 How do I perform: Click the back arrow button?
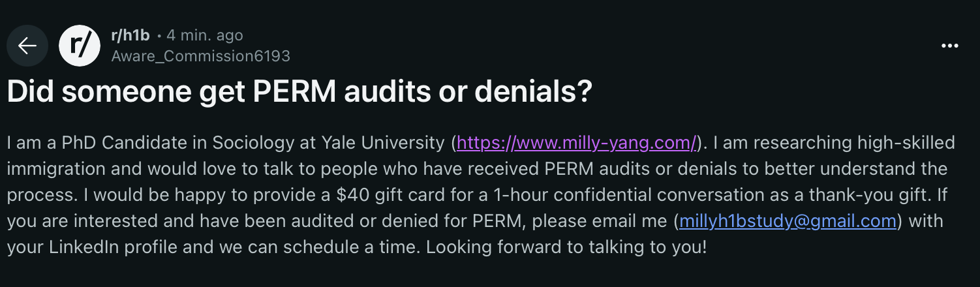27,46
